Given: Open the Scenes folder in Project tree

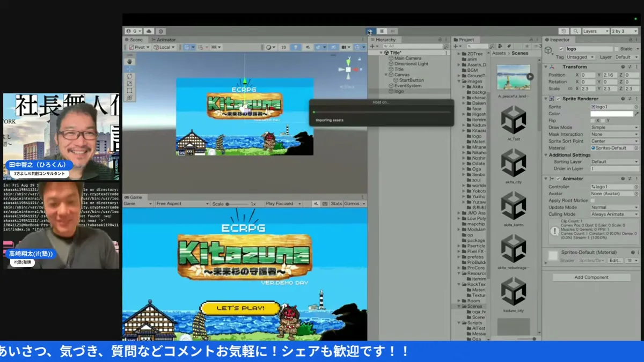Looking at the screenshot, I should pyautogui.click(x=474, y=306).
